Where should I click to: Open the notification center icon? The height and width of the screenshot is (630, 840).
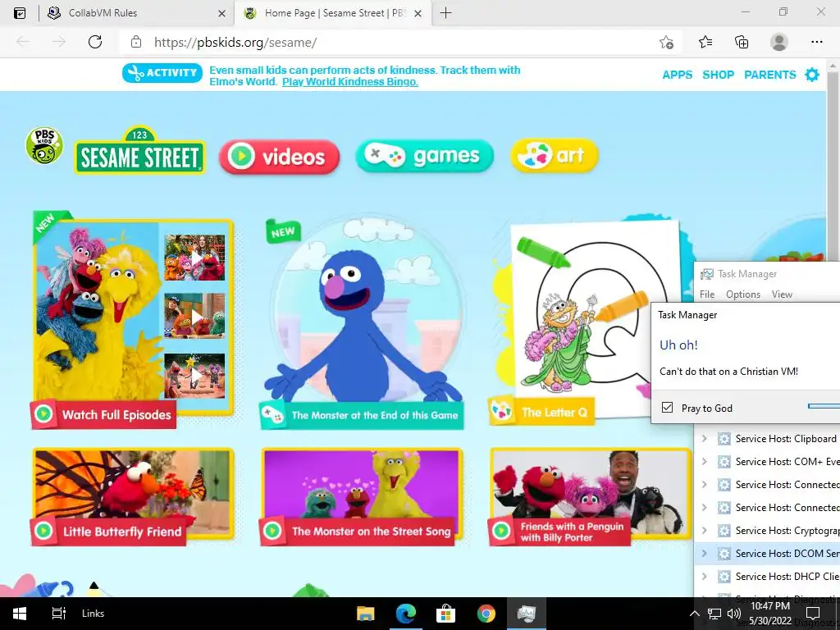coord(813,614)
